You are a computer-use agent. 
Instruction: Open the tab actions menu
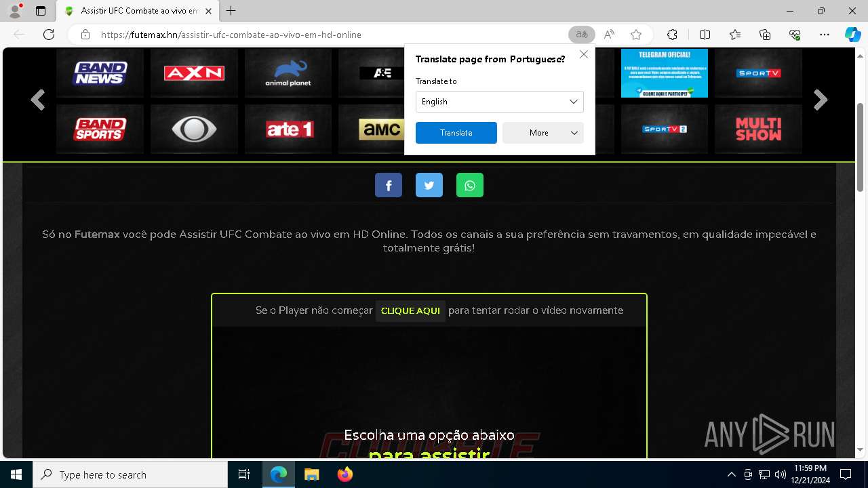tap(41, 11)
